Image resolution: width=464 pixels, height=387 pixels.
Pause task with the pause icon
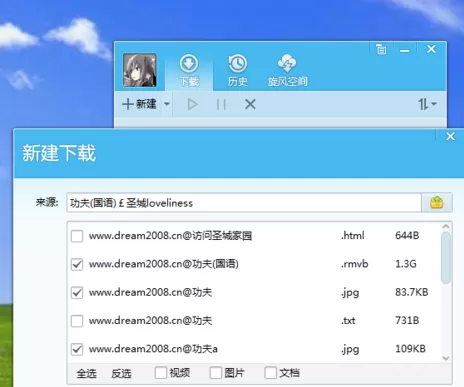(221, 104)
